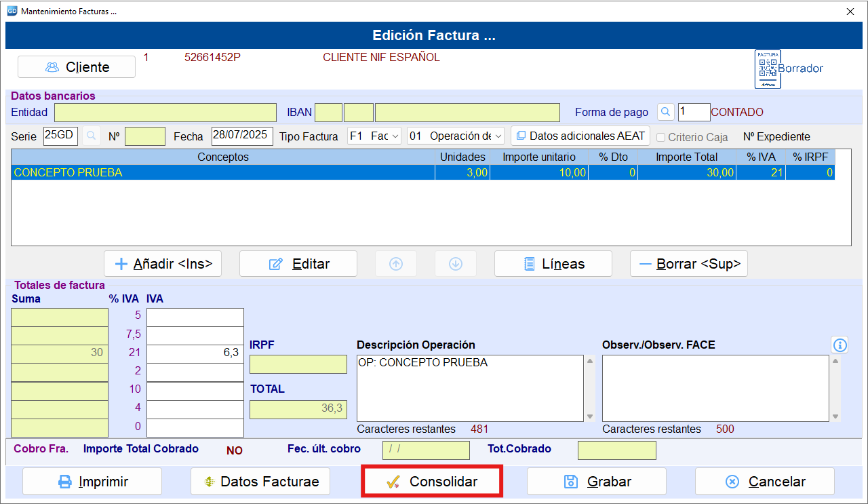Enable the Criterio Caja checkbox
Screen dimensions: 868x504
pyautogui.click(x=661, y=137)
